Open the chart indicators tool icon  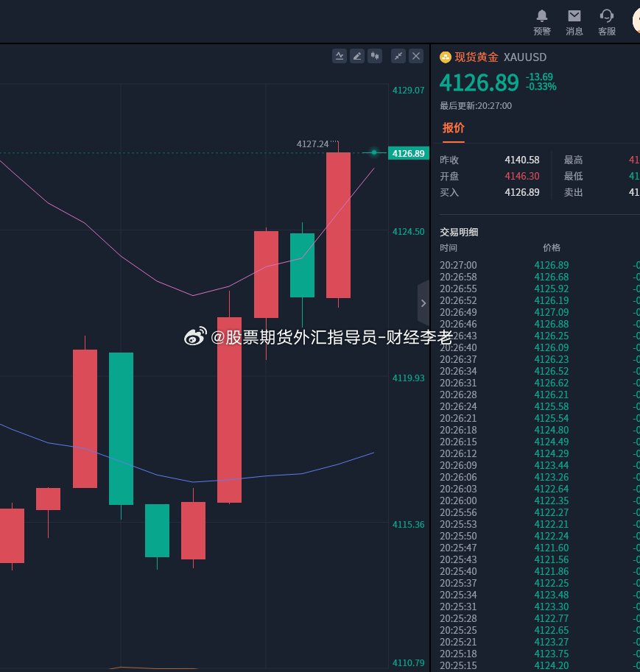click(340, 56)
